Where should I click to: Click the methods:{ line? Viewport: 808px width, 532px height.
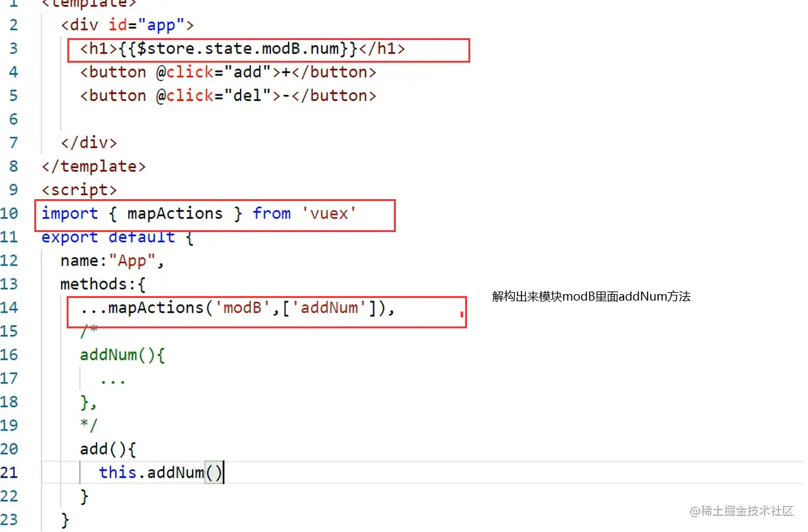tap(104, 284)
